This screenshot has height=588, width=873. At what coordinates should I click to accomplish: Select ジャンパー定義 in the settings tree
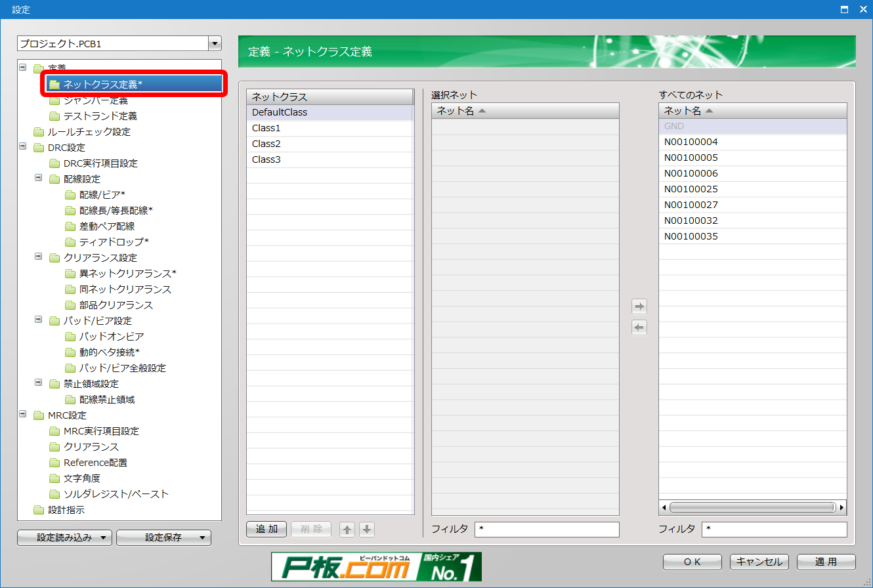pos(95,100)
